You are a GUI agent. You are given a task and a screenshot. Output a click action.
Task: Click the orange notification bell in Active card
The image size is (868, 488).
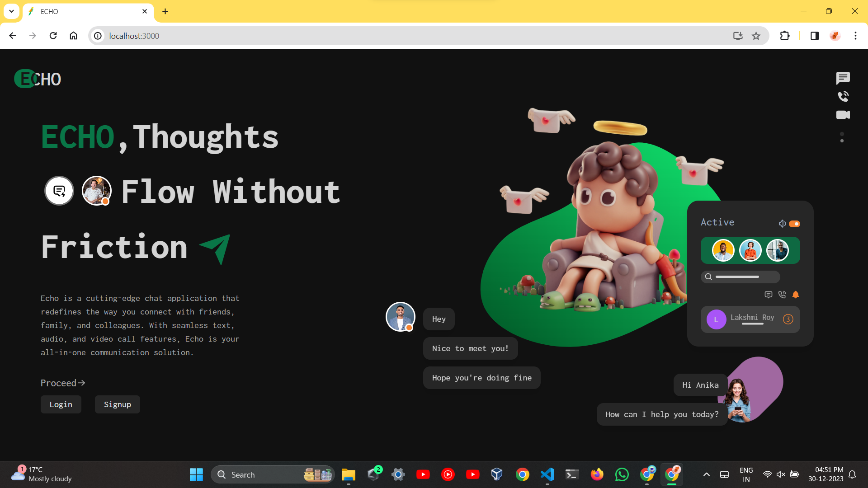[x=796, y=295]
